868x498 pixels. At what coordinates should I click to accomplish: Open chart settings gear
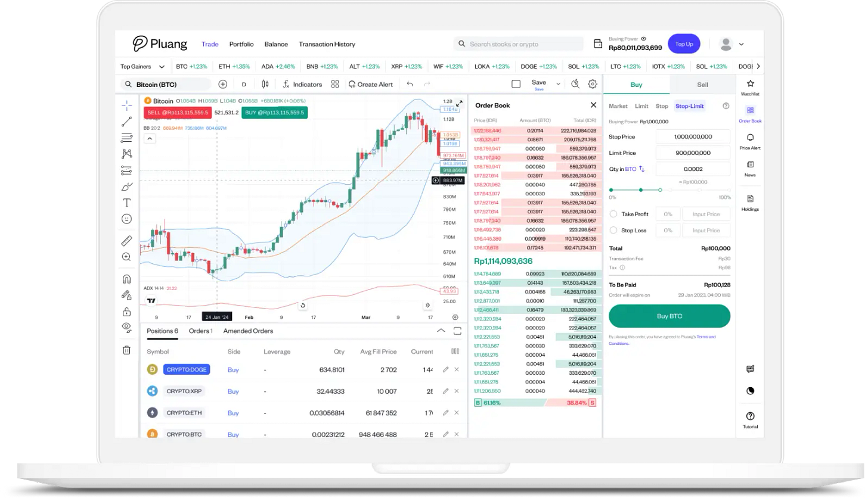(593, 84)
